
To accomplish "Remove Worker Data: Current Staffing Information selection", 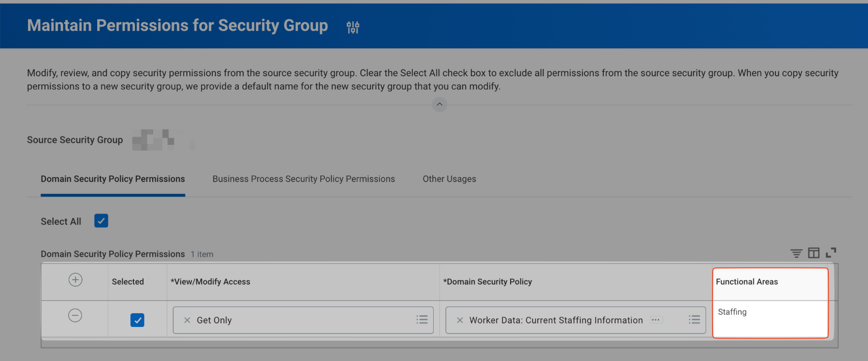I will (460, 320).
